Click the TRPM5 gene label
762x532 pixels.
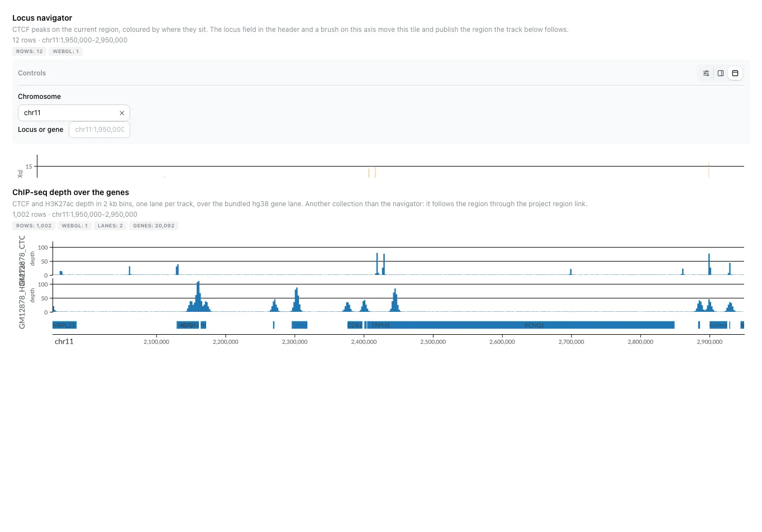point(380,325)
